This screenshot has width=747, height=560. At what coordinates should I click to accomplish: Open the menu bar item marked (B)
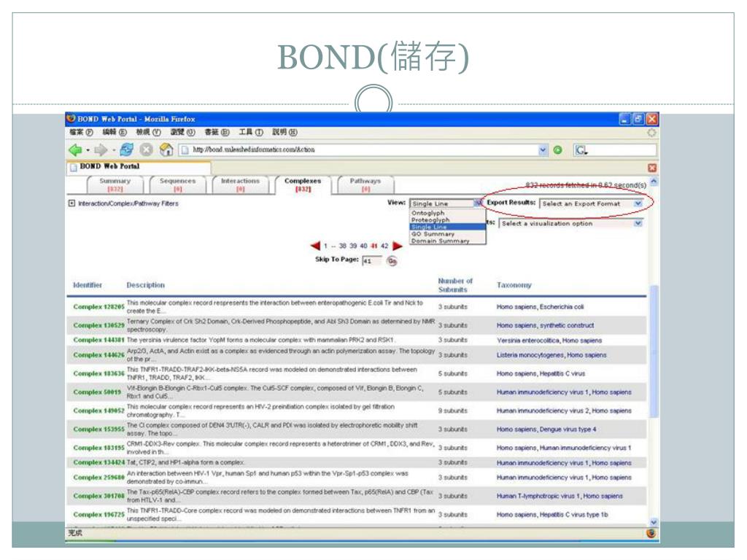(217, 133)
